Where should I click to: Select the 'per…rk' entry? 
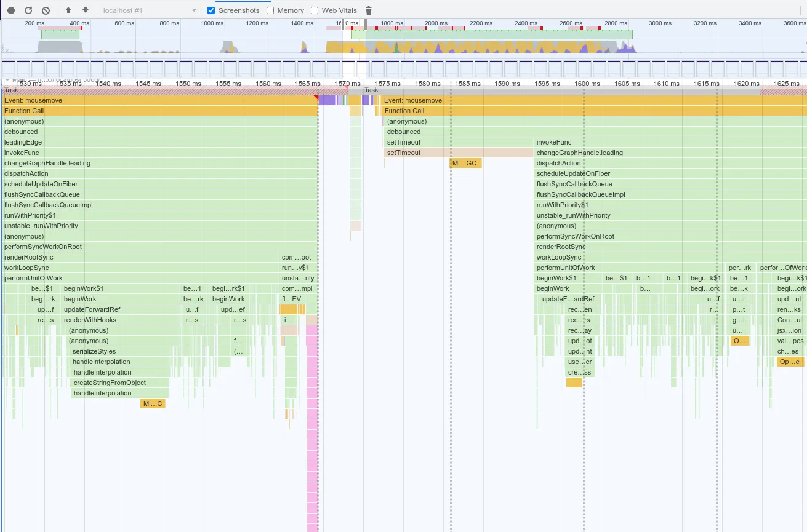(741, 268)
